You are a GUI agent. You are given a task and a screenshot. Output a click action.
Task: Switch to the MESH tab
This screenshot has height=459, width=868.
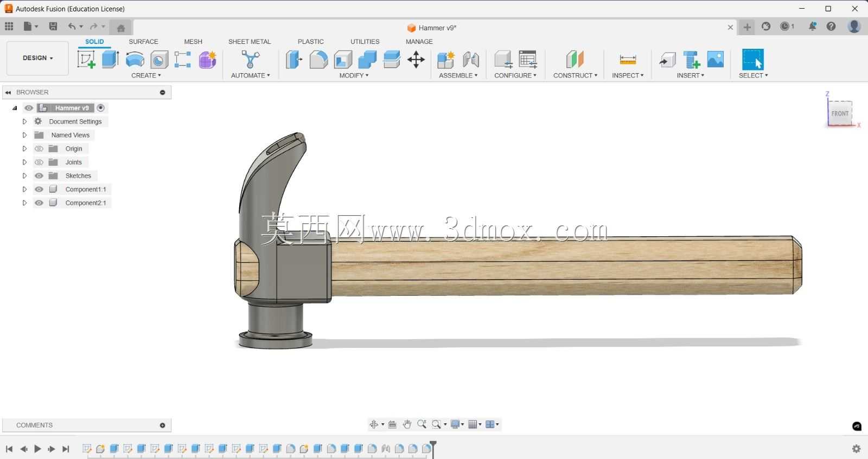coord(193,42)
